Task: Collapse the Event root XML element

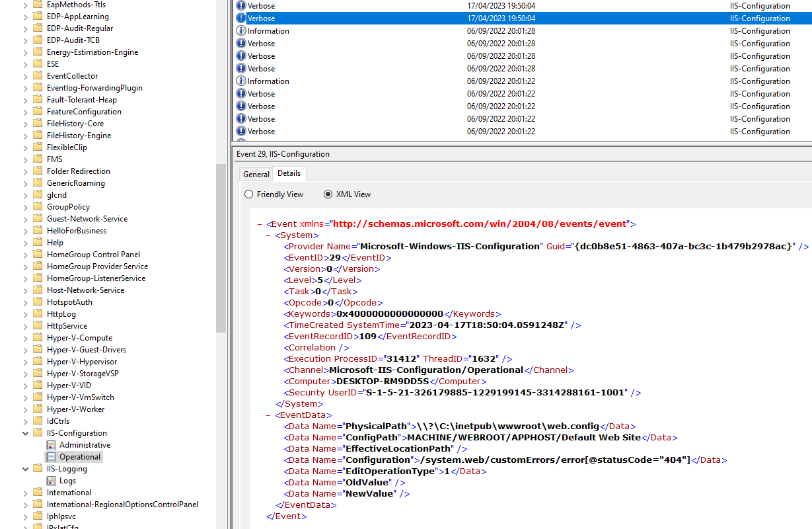Action: pyautogui.click(x=260, y=224)
